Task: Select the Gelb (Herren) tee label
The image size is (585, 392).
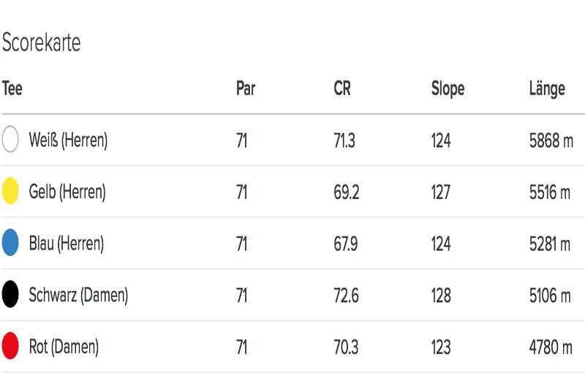Action: [67, 192]
